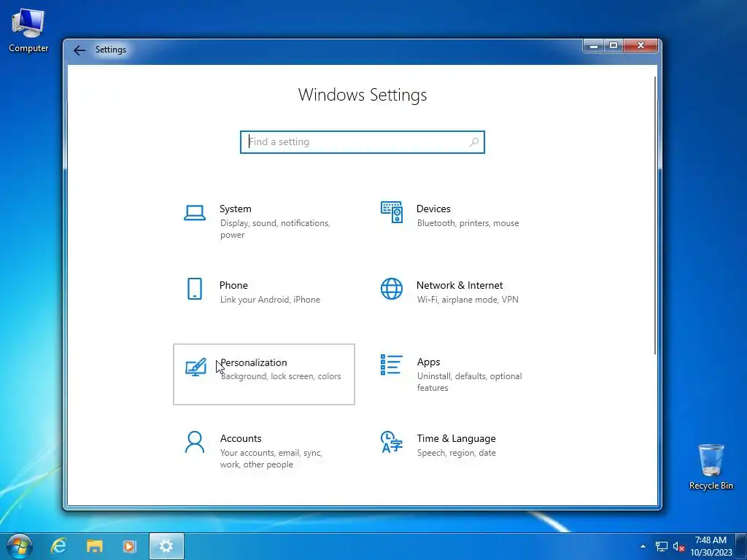This screenshot has width=747, height=560.
Task: Maximize the Settings window
Action: coord(614,46)
